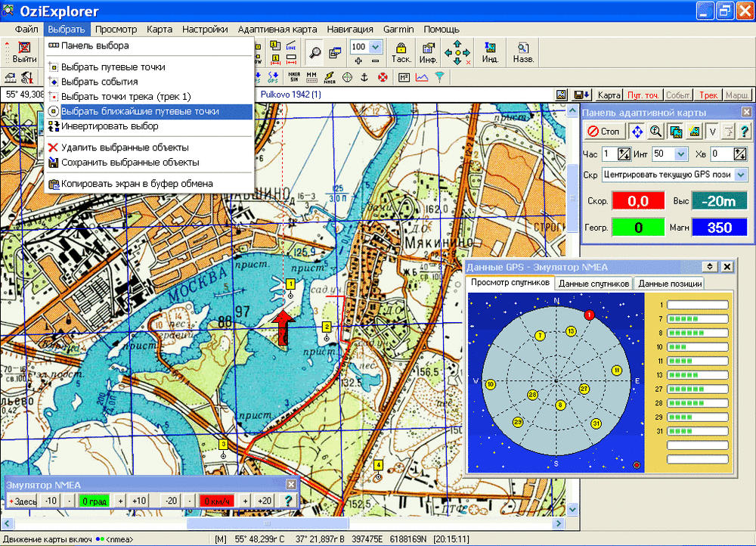
Task: Click the zoom window icon beside magnifier
Action: pyautogui.click(x=335, y=52)
